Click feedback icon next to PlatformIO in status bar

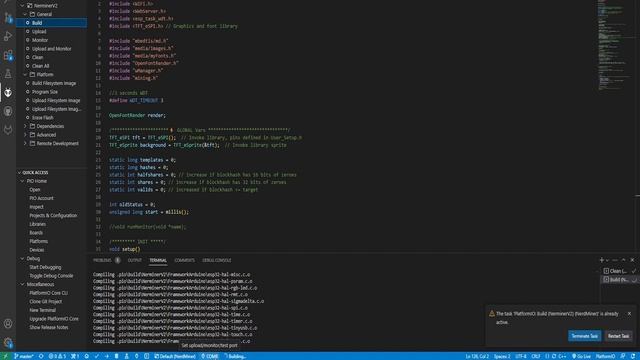tap(623, 356)
